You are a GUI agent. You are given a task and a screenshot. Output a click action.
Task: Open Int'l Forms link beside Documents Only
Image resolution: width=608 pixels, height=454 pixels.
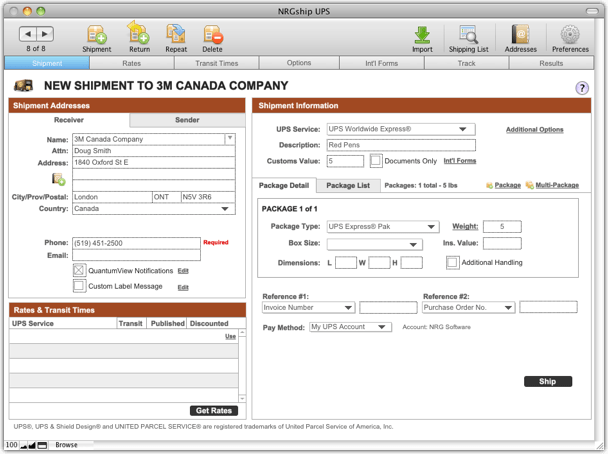point(459,161)
